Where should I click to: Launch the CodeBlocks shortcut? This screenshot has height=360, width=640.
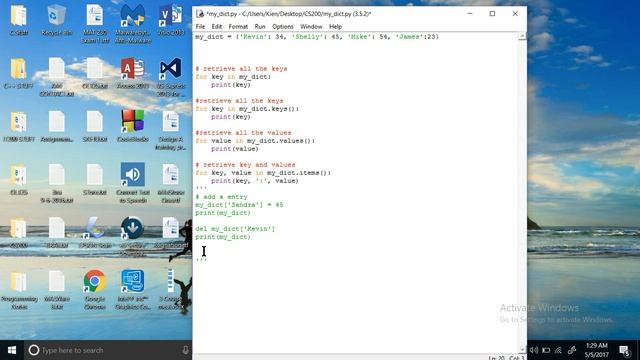coord(133,127)
